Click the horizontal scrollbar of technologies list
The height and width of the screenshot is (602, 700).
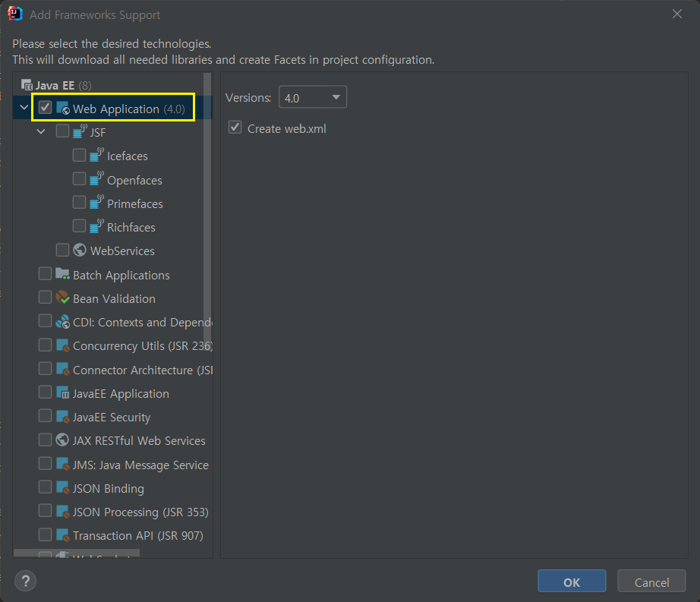click(x=77, y=553)
